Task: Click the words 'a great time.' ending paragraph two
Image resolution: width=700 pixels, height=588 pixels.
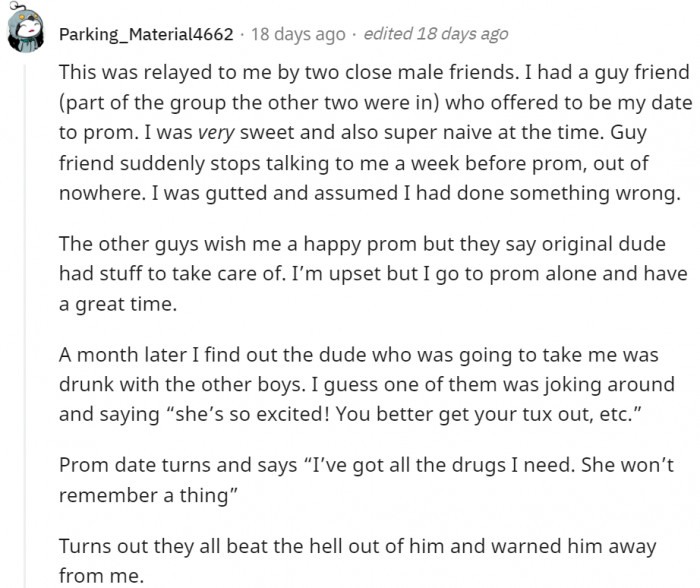Action: (118, 304)
